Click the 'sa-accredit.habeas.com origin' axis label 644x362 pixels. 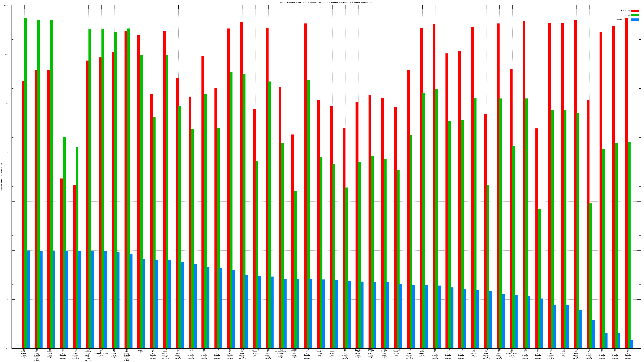pyautogui.click(x=281, y=353)
